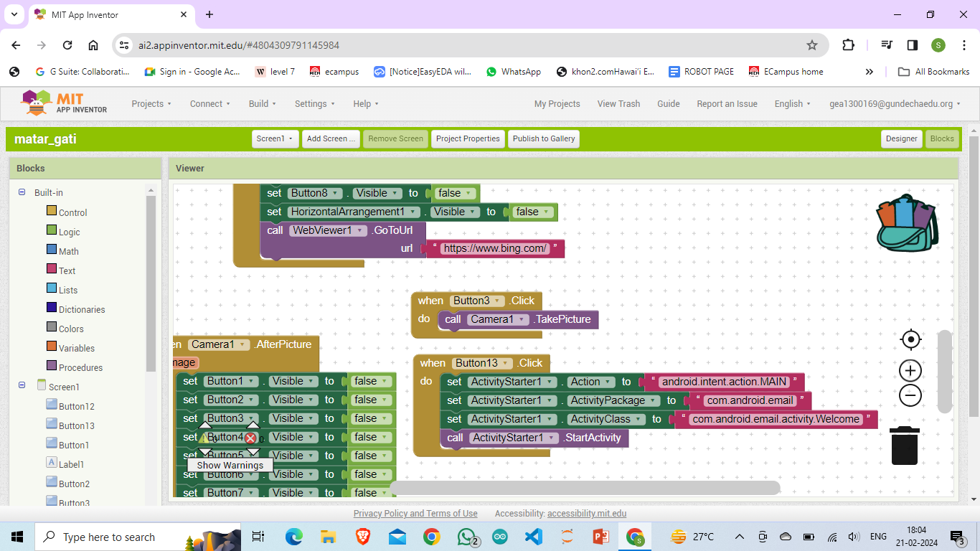Zoom in with the plus icon
Viewport: 980px width, 551px height.
point(910,371)
